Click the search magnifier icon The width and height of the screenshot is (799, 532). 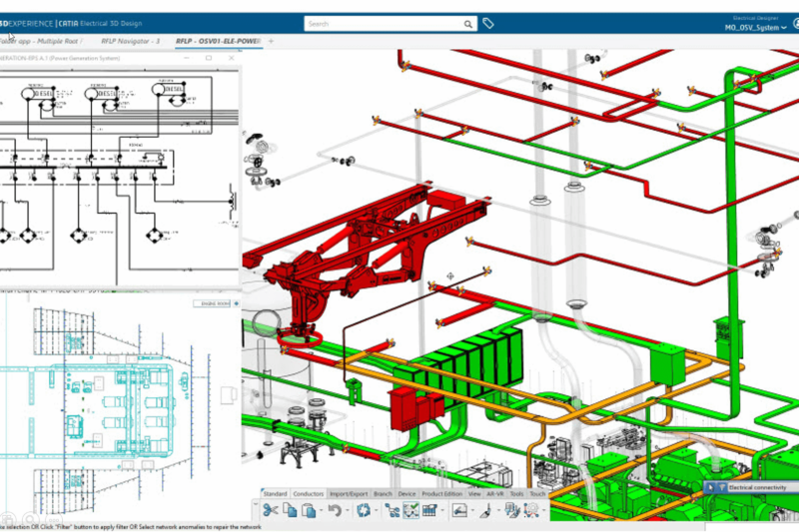pos(468,24)
